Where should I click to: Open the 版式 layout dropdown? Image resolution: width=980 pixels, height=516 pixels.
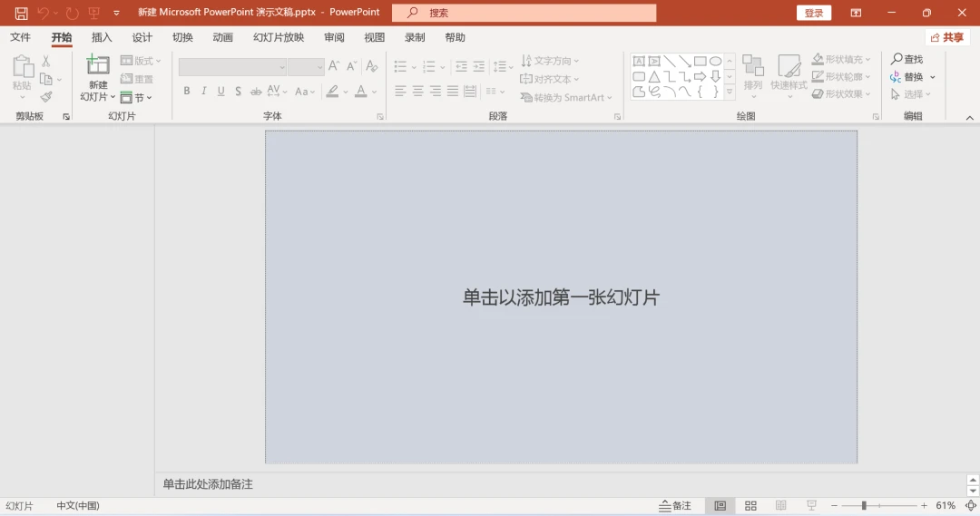pos(141,61)
